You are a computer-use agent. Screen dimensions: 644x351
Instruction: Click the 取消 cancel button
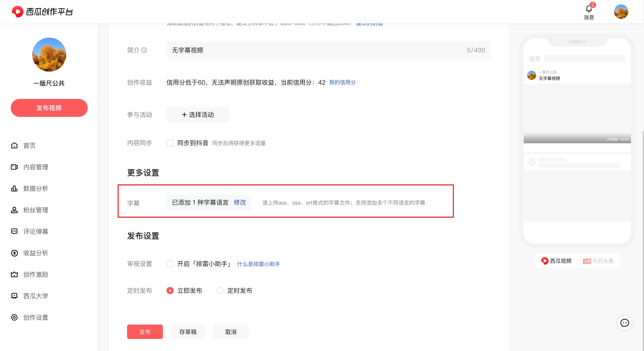pos(230,332)
